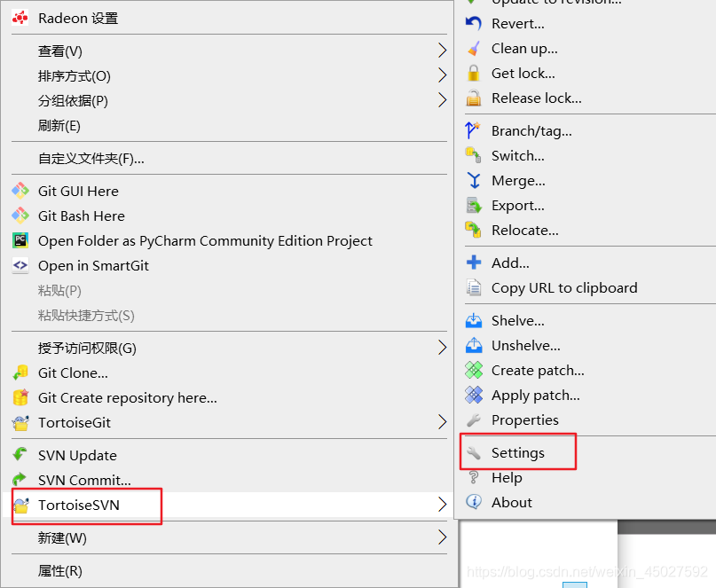Click the SmartGit icon

tap(20, 265)
